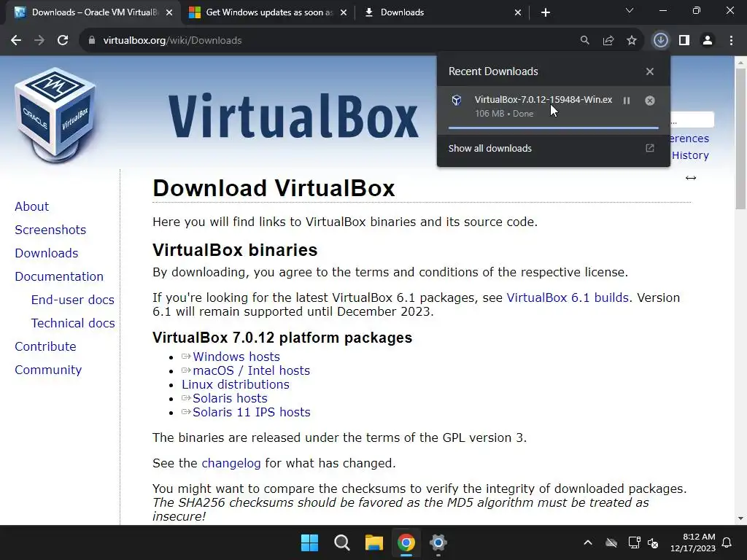Click the vertical scrollbar thumb
This screenshot has width=747, height=560.
(740, 138)
